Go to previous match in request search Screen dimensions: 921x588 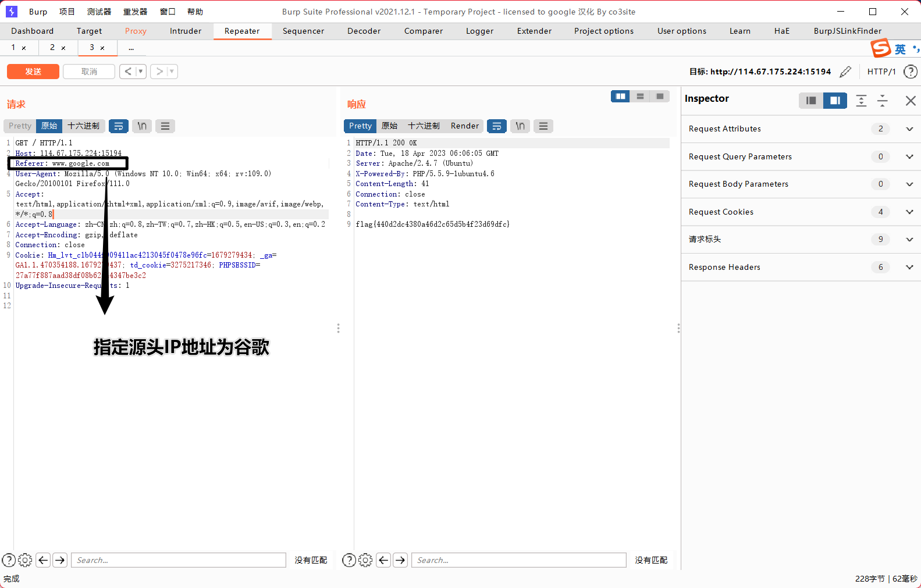[x=43, y=560]
